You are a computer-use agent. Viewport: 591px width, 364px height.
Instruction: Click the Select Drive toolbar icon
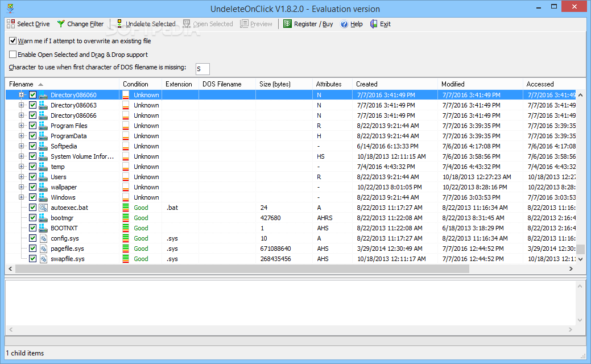pos(11,24)
